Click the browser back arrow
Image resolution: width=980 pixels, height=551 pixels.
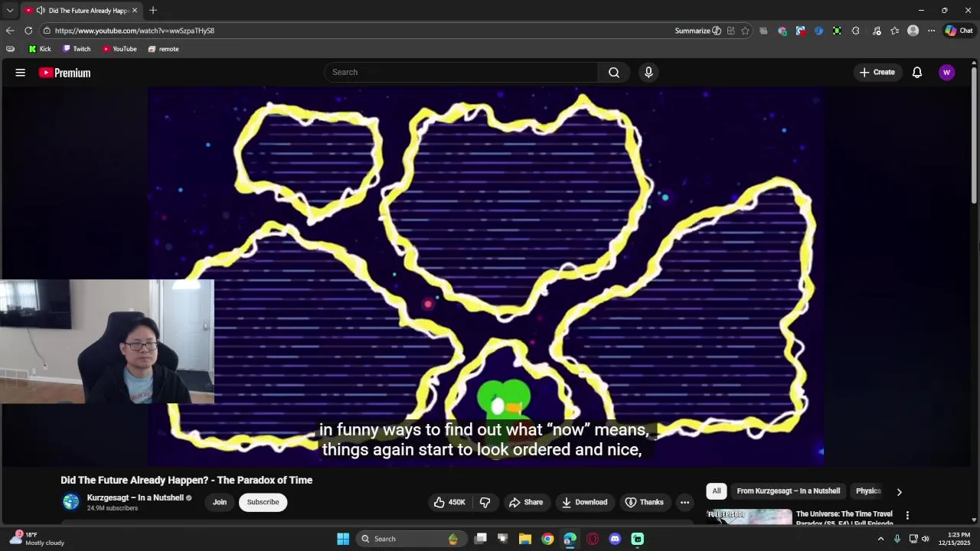coord(10,31)
